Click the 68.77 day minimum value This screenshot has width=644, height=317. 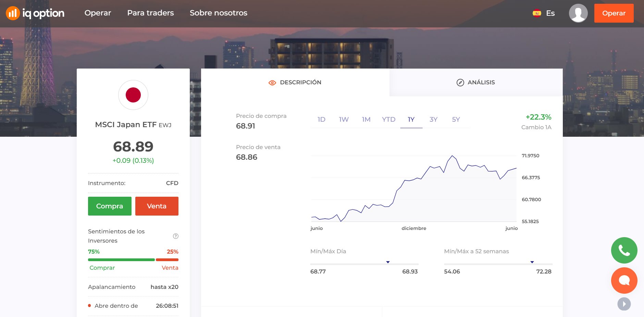pyautogui.click(x=318, y=271)
